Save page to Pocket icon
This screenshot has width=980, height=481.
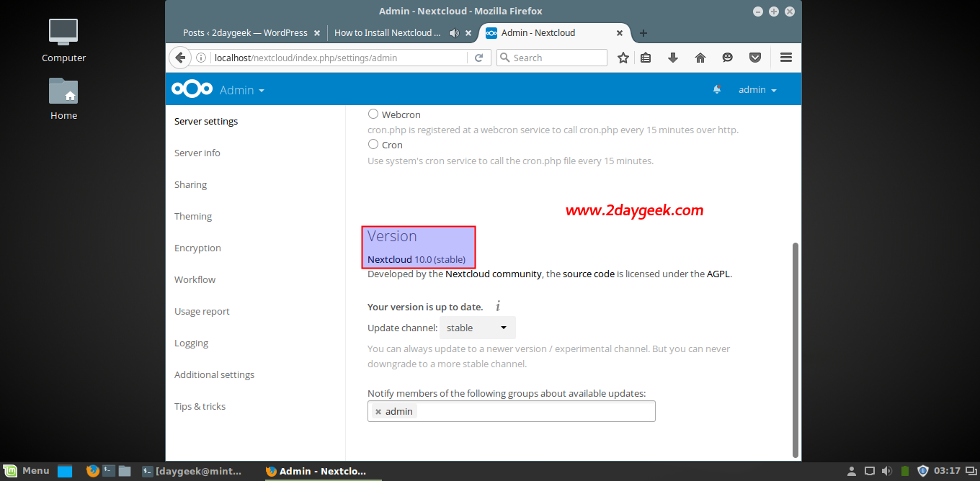coord(755,58)
